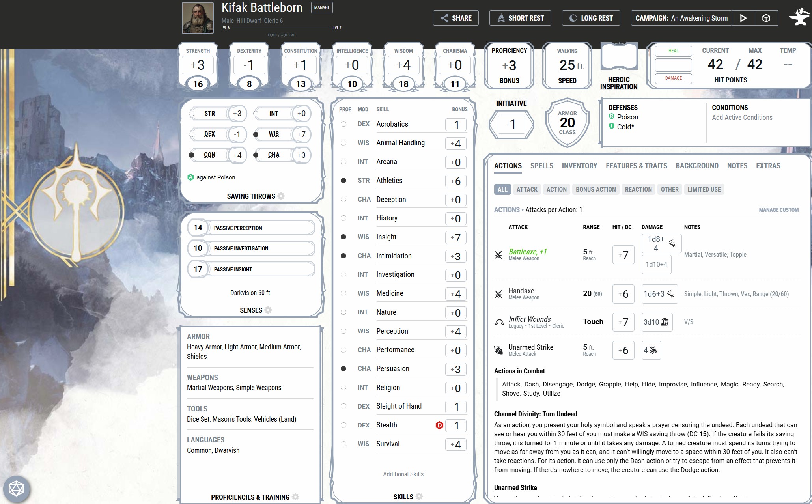Open Proficiencies & Training gear icon
This screenshot has width=812, height=504.
coord(295,497)
